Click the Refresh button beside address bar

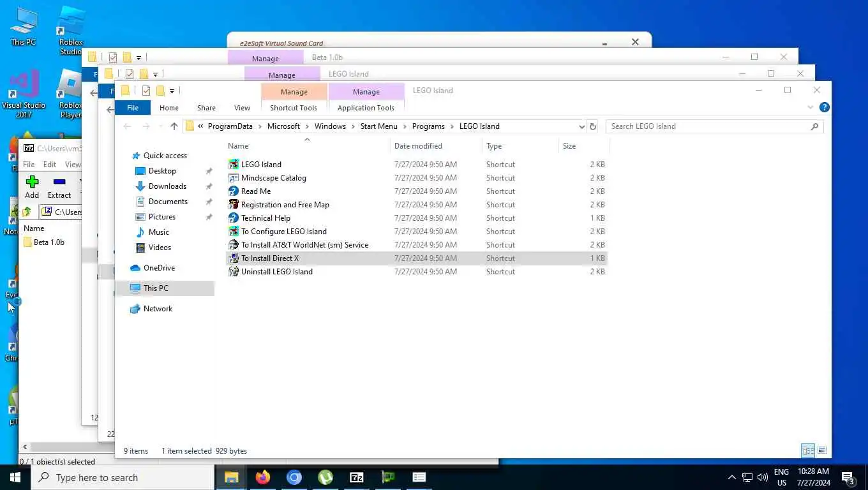593,126
